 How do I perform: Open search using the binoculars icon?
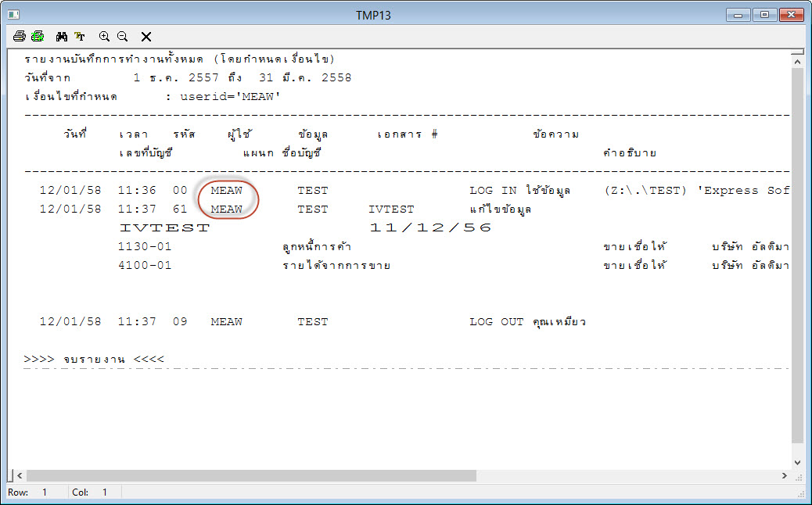click(x=60, y=36)
